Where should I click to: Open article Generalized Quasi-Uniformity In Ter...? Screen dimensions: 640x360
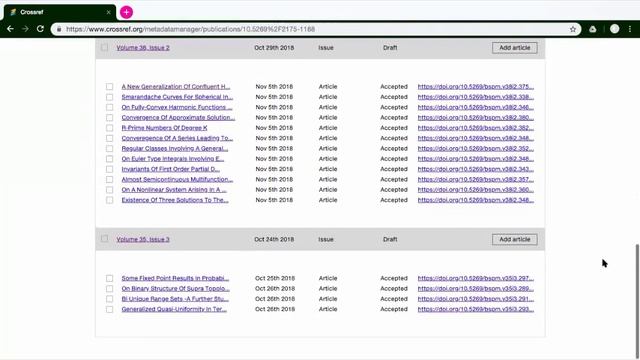click(x=174, y=309)
